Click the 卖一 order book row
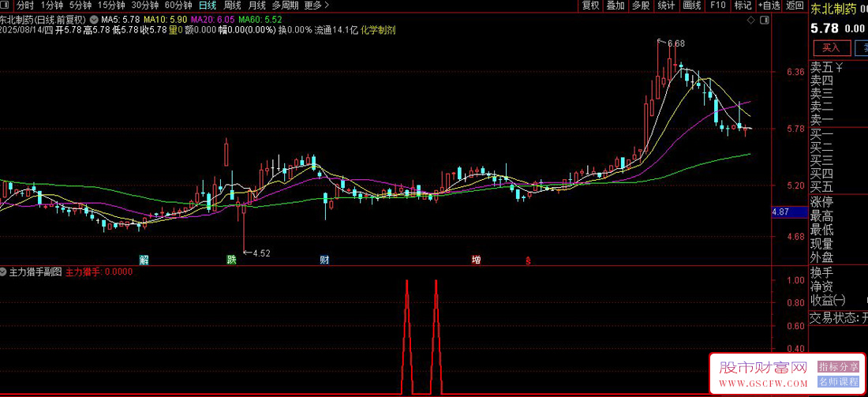The height and width of the screenshot is (397, 868). (x=839, y=120)
